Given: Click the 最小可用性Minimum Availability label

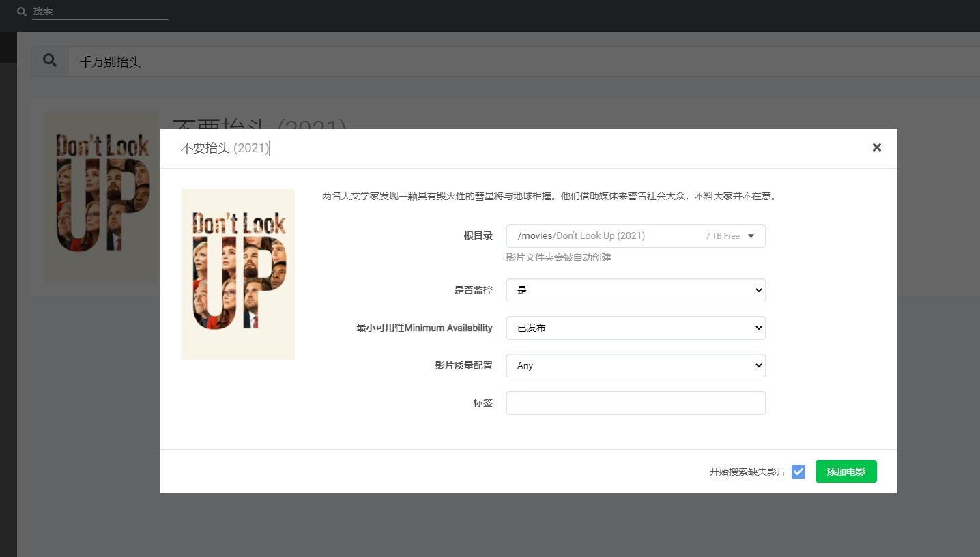Looking at the screenshot, I should click(424, 328).
